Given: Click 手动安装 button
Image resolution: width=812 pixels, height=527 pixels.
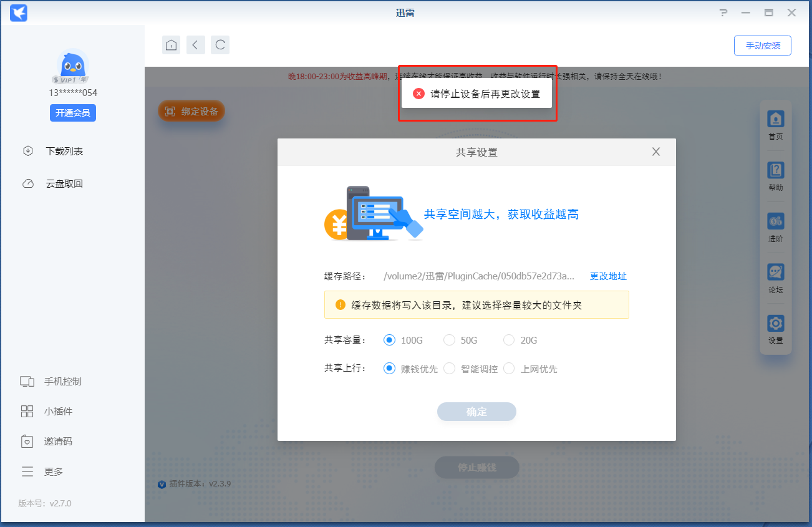Looking at the screenshot, I should [763, 46].
